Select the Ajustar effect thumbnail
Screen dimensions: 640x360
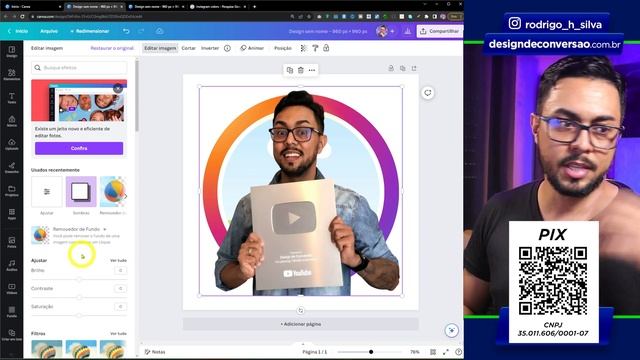tap(47, 192)
